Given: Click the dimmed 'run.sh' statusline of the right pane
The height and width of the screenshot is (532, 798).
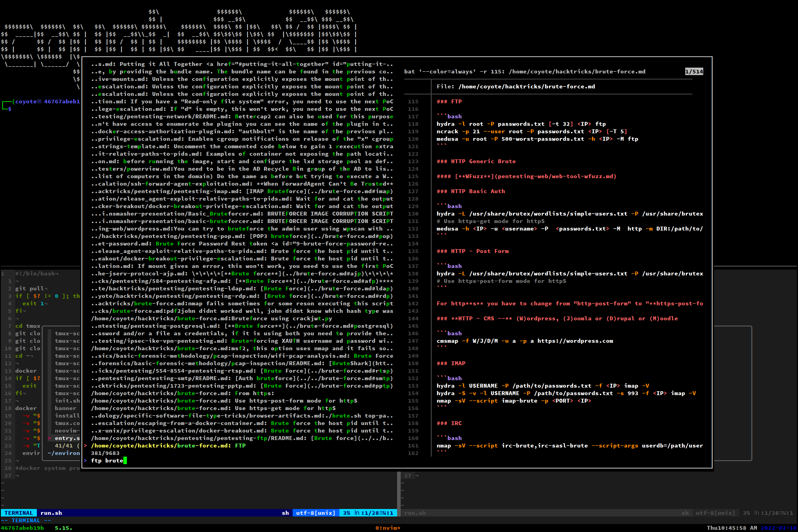Looking at the screenshot, I should click(x=416, y=513).
